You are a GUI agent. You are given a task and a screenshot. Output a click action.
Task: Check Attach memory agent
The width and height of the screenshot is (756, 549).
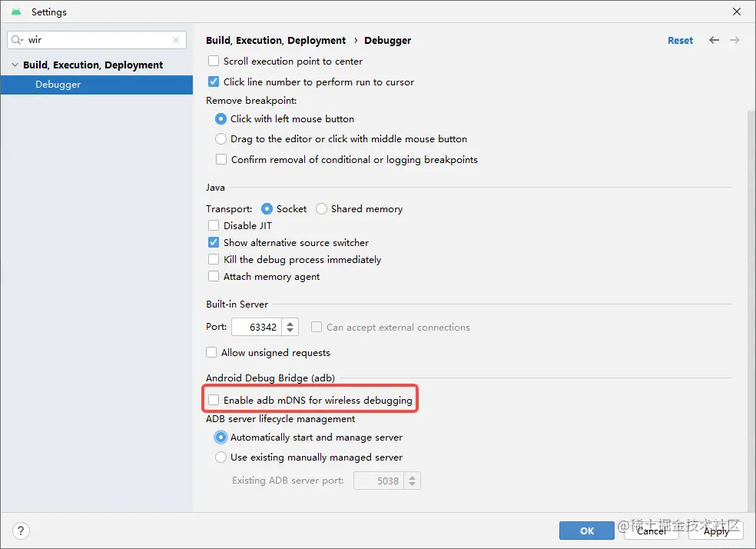pyautogui.click(x=214, y=276)
